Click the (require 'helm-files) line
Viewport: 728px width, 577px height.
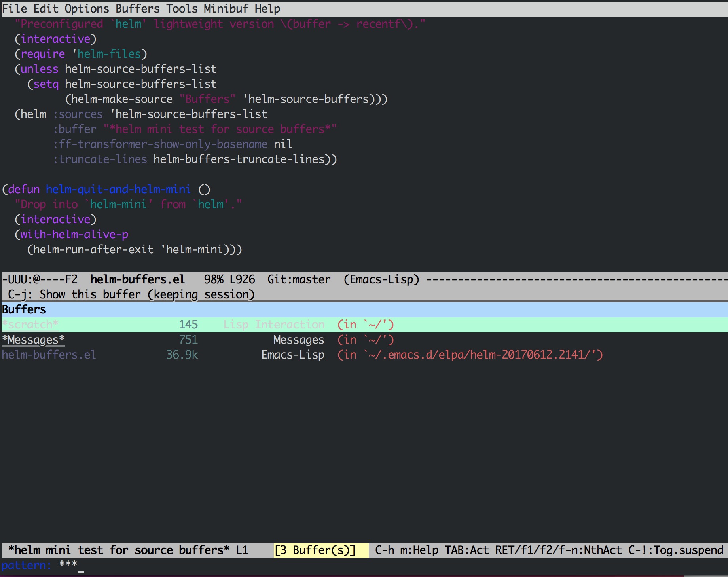point(81,54)
